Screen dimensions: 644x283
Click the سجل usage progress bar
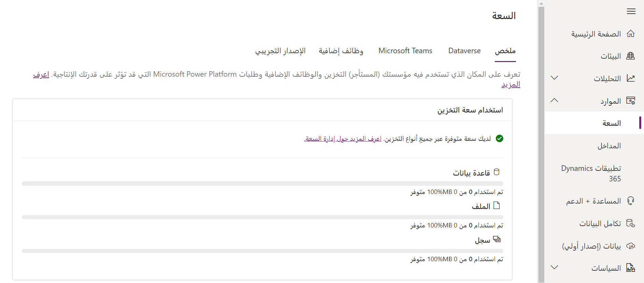263,251
